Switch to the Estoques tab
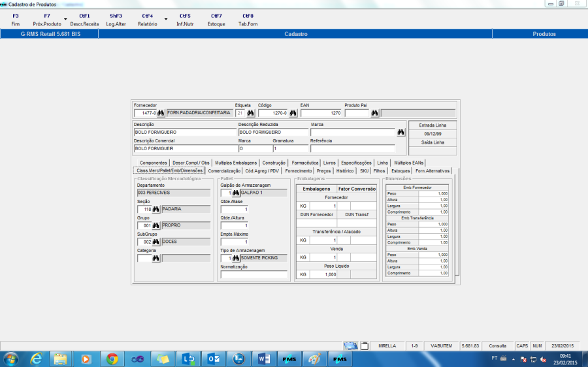The height and width of the screenshot is (367, 588). [x=400, y=171]
